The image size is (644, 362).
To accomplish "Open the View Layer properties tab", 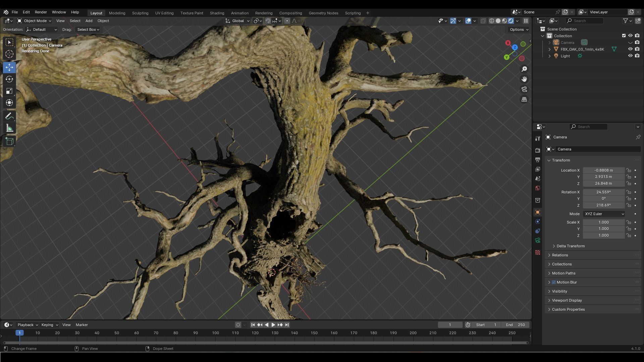I will pyautogui.click(x=538, y=169).
